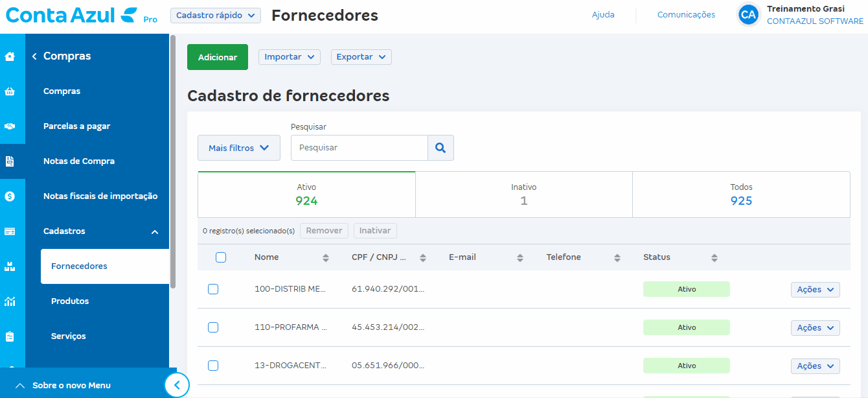
Task: Click CNPJ value 61.940.292/001
Action: click(x=388, y=289)
